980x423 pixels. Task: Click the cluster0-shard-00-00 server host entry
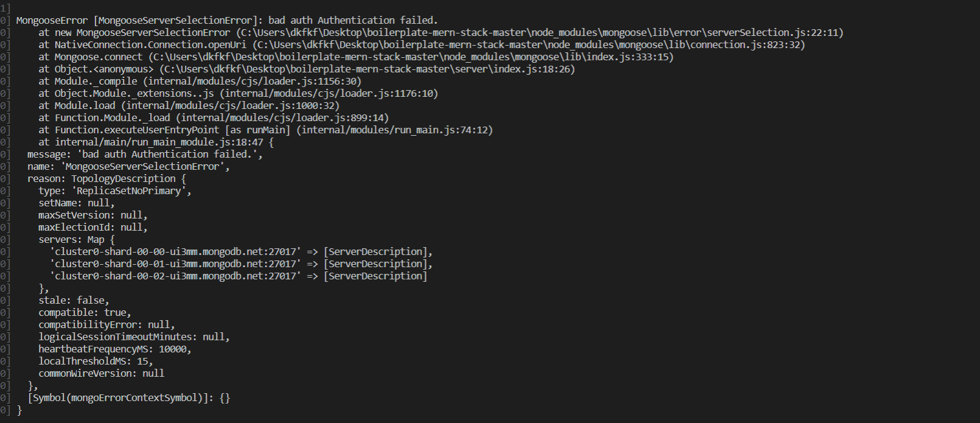(176, 252)
